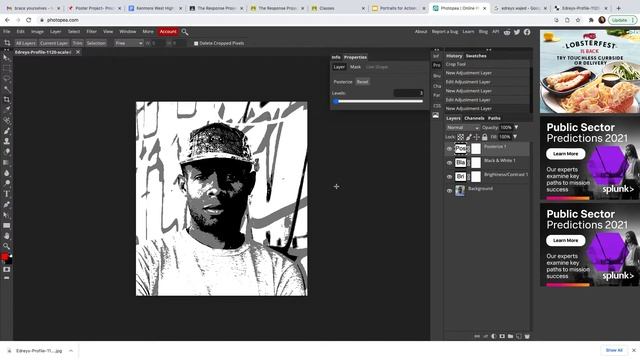Viewport: 640px width, 360px height.
Task: Select the Move tool
Action: click(6, 58)
